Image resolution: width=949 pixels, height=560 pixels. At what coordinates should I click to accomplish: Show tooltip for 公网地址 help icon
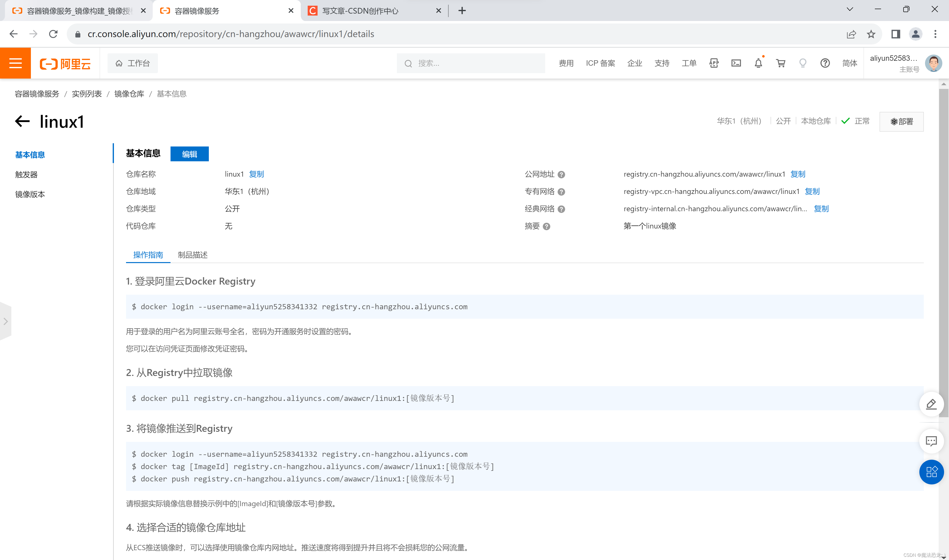(x=561, y=175)
